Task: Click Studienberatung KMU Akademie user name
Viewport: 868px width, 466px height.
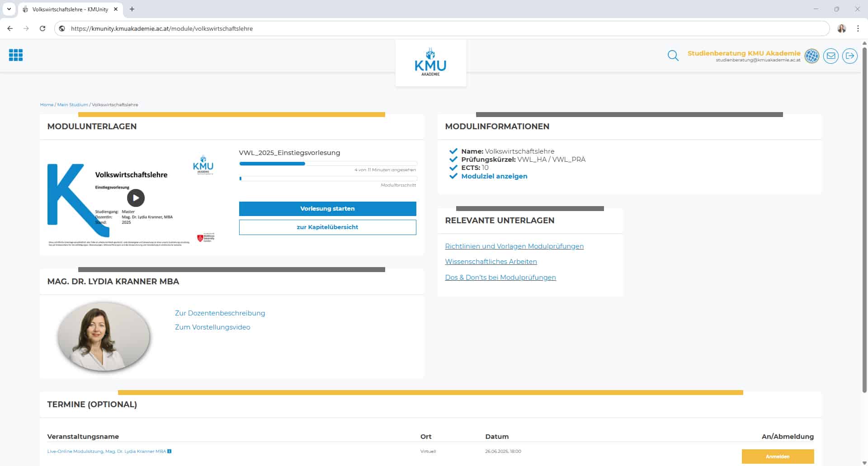Action: click(744, 53)
